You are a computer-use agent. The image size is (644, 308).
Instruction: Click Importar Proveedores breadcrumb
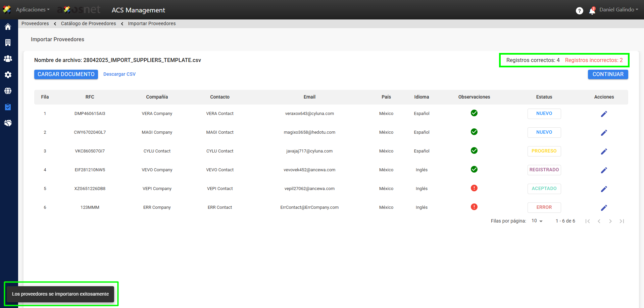tap(152, 23)
